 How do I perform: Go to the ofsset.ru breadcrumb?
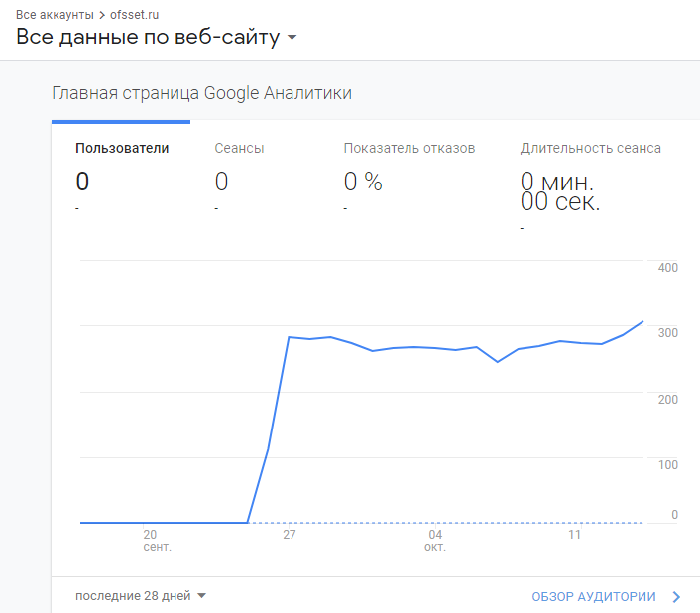[x=134, y=16]
